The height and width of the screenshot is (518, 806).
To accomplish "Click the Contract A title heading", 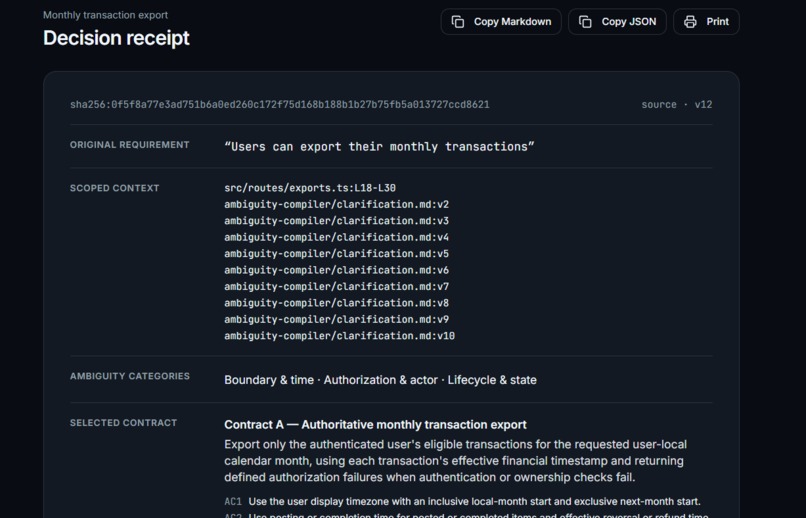I will [375, 425].
